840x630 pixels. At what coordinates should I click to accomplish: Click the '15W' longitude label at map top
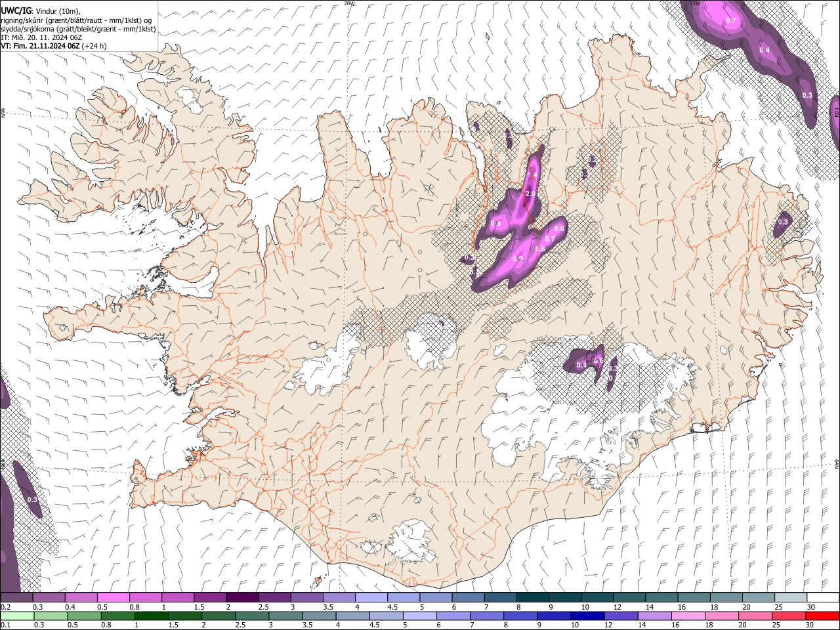pos(696,3)
